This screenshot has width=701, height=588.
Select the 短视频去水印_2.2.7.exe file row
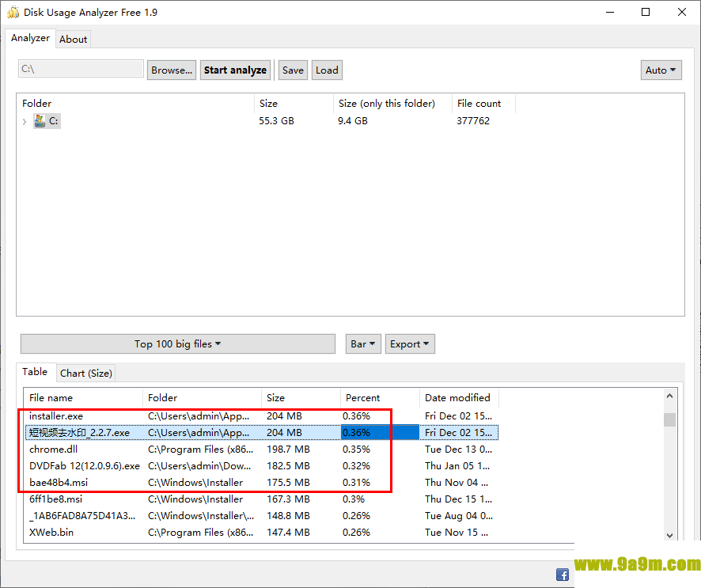tap(262, 432)
